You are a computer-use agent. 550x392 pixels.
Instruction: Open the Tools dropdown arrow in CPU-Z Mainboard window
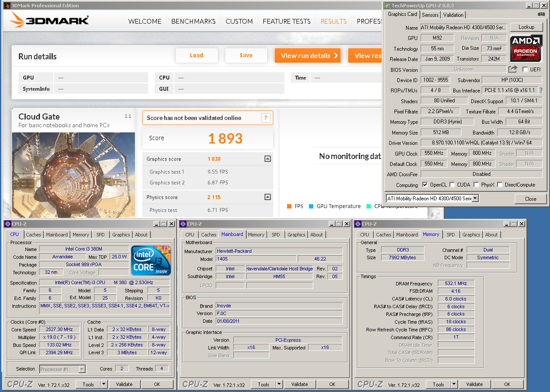pos(279,384)
